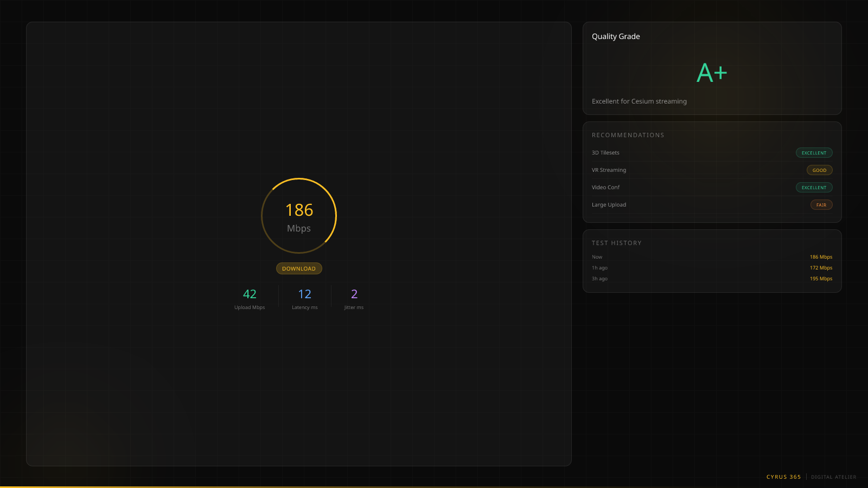The image size is (868, 488).
Task: Click the FAIR badge for Large Upload
Action: (821, 205)
